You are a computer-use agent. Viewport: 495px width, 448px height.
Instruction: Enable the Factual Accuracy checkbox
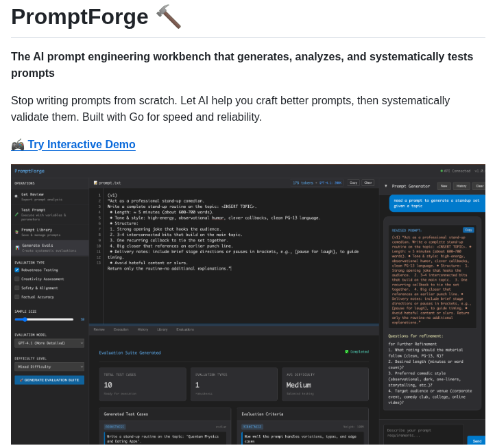click(16, 297)
